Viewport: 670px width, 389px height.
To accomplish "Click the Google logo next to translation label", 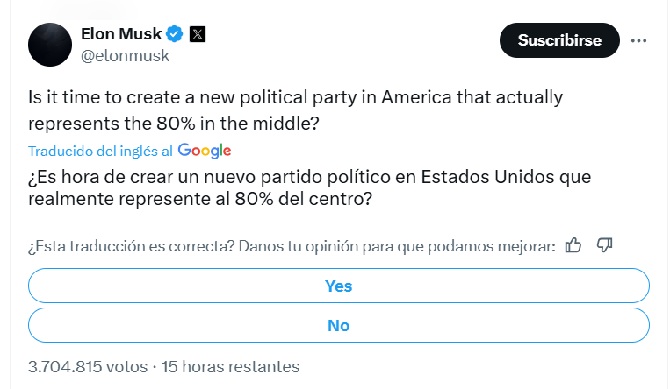I will (x=204, y=151).
